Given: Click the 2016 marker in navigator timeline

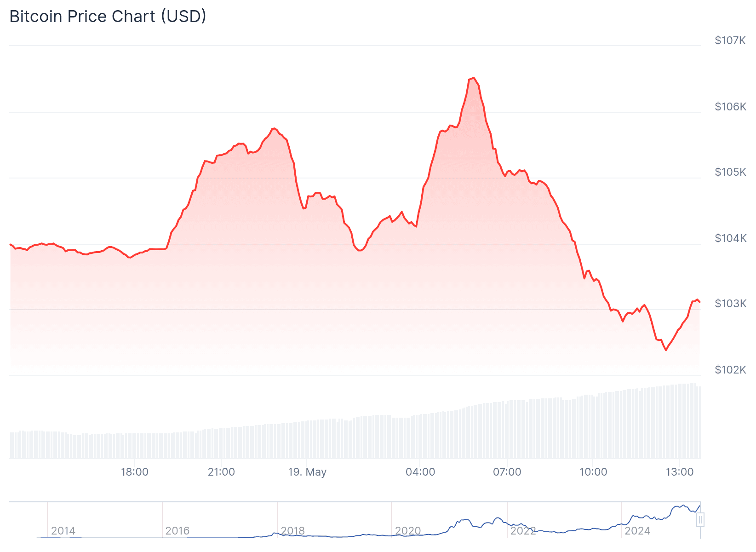Looking at the screenshot, I should tap(178, 531).
